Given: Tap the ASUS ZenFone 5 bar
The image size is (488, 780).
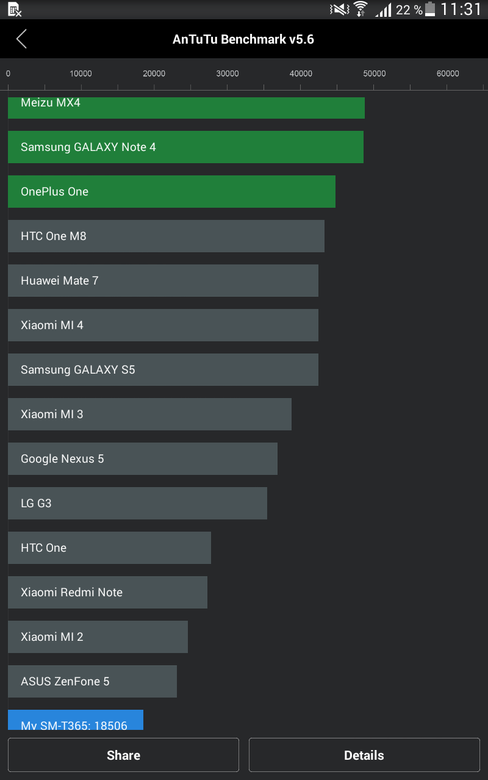Looking at the screenshot, I should (x=92, y=681).
